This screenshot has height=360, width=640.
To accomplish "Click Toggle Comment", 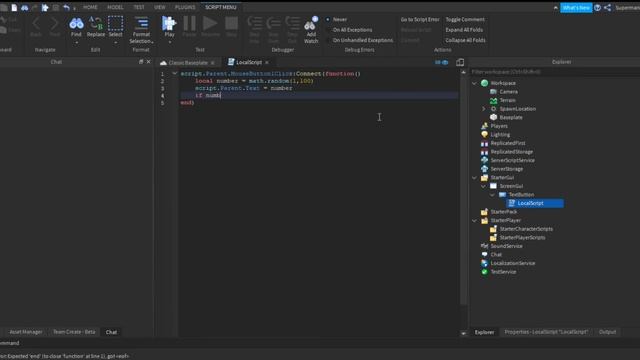I will [465, 19].
